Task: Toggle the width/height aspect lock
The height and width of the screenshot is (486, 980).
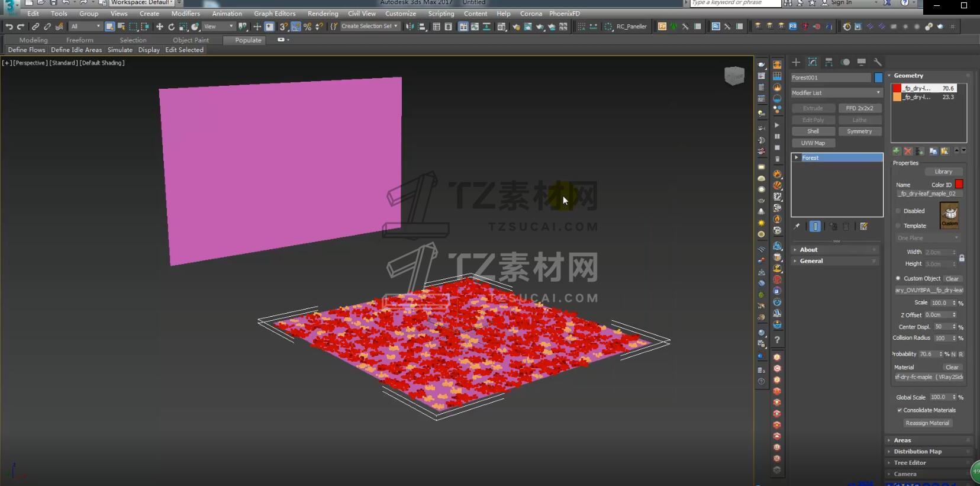Action: click(x=962, y=258)
